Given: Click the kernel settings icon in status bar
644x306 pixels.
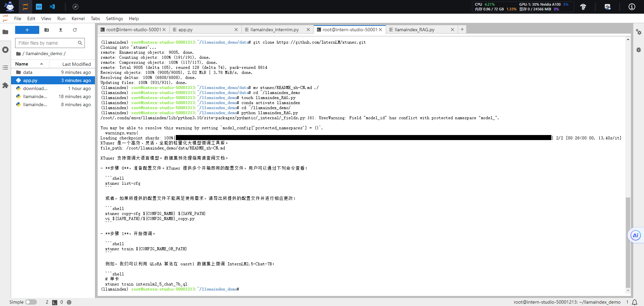Looking at the screenshot, I should coord(69,302).
